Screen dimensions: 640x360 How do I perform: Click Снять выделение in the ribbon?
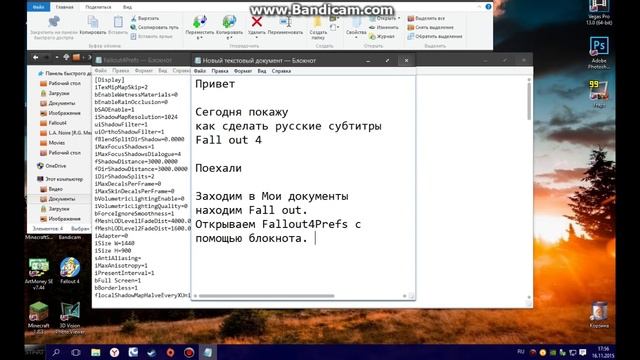[431, 27]
